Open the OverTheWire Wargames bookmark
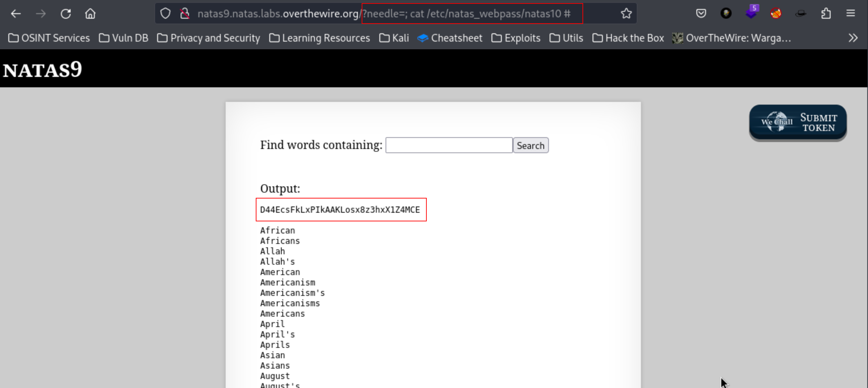 731,38
